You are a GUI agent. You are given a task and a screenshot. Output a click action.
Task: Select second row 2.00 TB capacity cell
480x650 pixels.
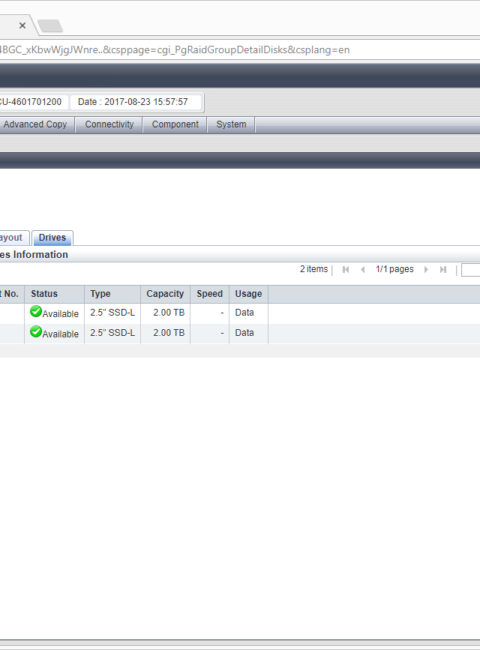165,333
